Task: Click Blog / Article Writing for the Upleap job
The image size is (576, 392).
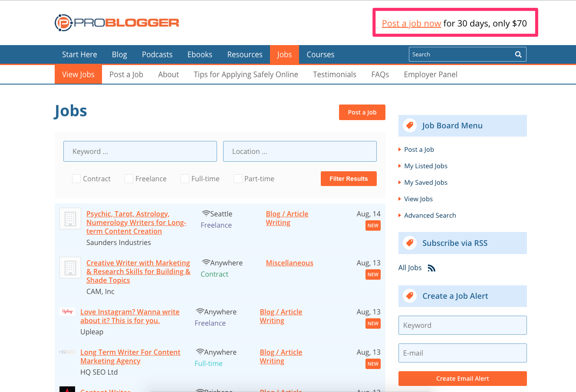Action: click(281, 316)
